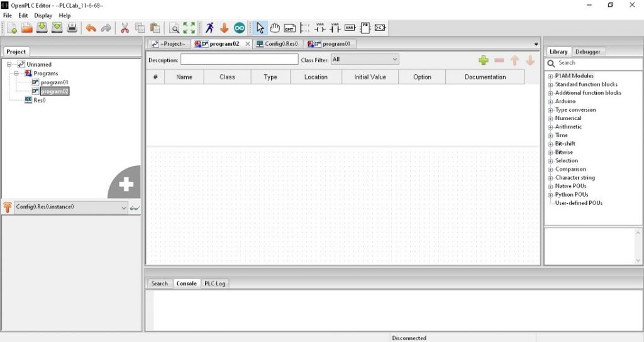
Task: Open Config0.Res0.instance0 instance dropdown
Action: click(71, 207)
